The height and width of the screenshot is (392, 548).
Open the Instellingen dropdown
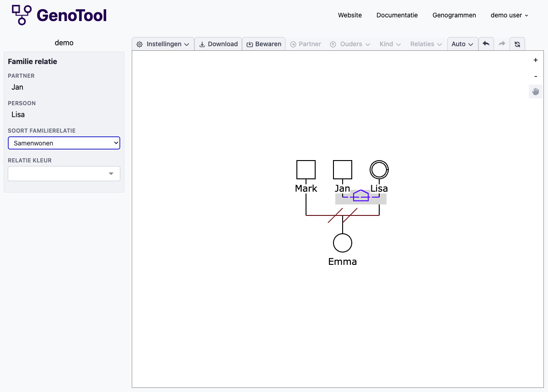pyautogui.click(x=163, y=44)
